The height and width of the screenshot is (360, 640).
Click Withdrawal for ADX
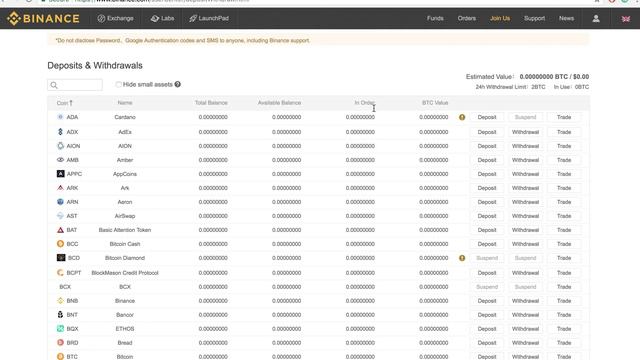point(525,132)
